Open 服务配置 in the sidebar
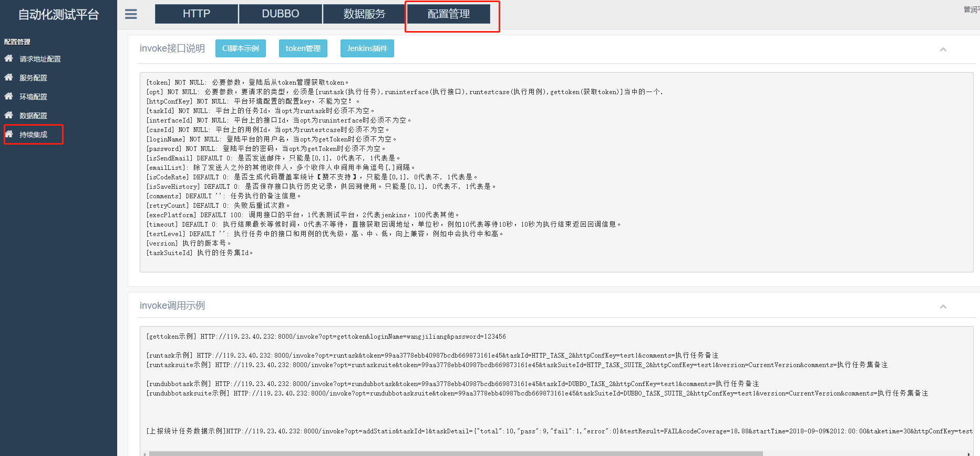 34,78
